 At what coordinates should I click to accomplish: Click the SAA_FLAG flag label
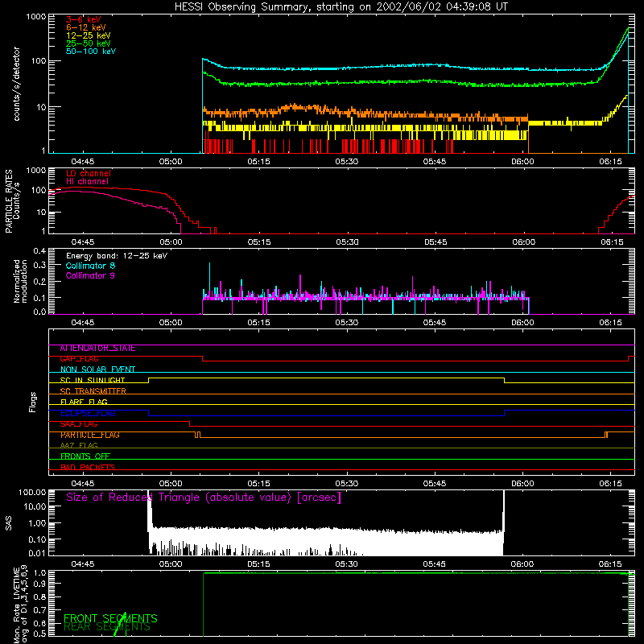click(x=79, y=424)
